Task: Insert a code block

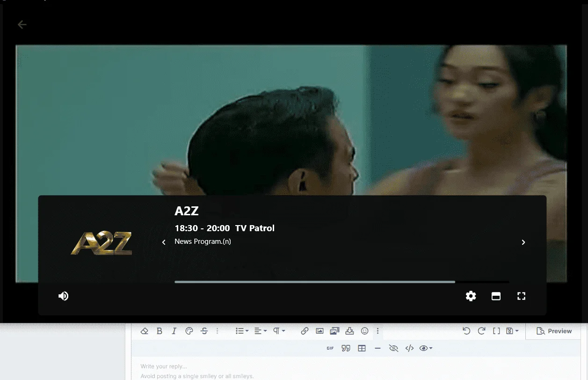Action: coord(409,348)
